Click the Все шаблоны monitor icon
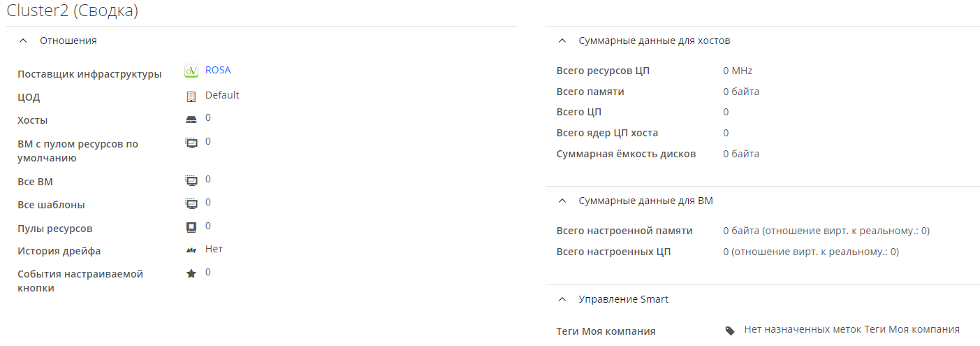The width and height of the screenshot is (980, 346). 191,203
